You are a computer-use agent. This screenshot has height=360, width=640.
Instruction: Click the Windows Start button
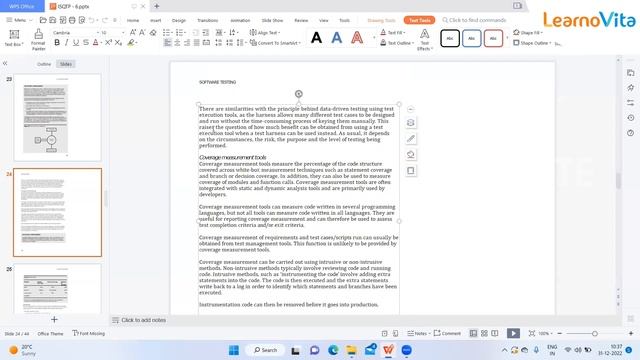234,350
